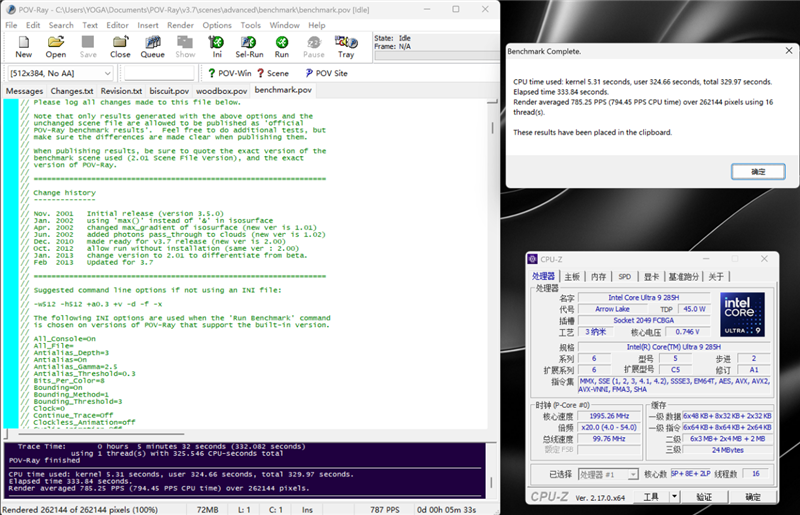Switch to CPU-Z 内存 tab
The width and height of the screenshot is (800, 515).
(598, 277)
